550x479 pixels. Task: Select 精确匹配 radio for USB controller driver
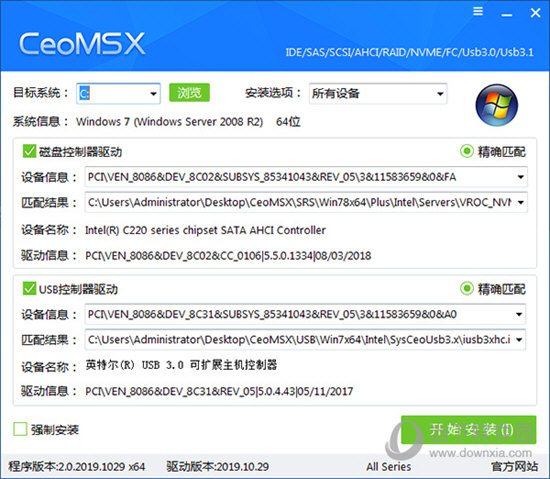[x=467, y=289]
